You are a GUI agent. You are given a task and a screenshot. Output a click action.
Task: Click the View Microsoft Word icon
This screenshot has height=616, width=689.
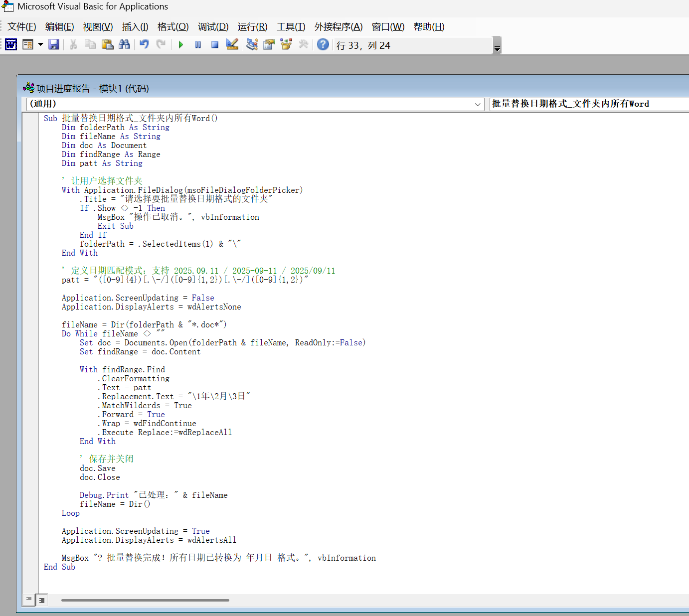11,45
